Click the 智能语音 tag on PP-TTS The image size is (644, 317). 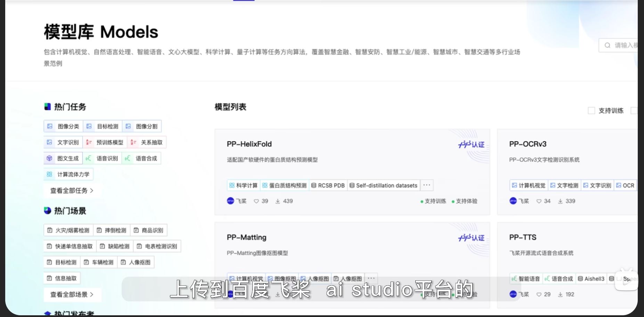tap(526, 278)
